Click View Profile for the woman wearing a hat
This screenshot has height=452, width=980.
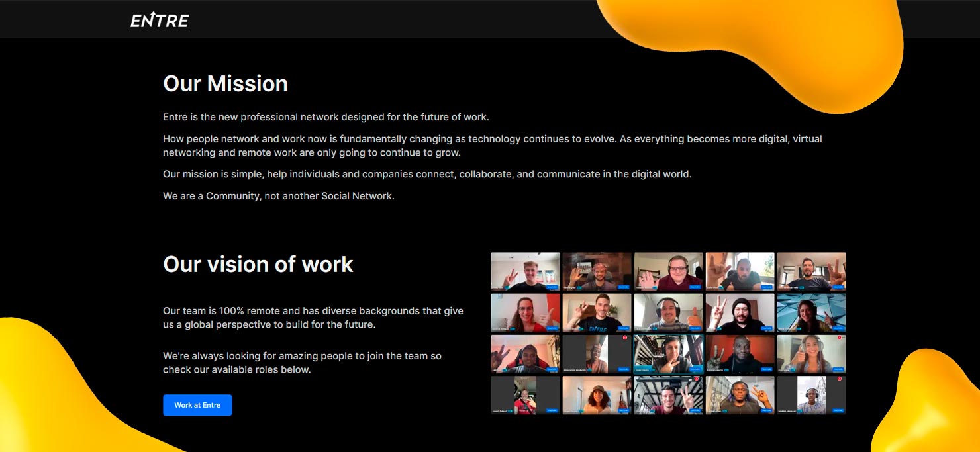[x=622, y=411]
